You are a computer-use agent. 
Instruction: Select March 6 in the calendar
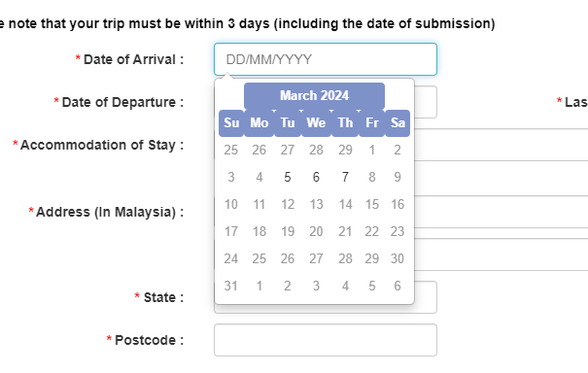(x=316, y=177)
